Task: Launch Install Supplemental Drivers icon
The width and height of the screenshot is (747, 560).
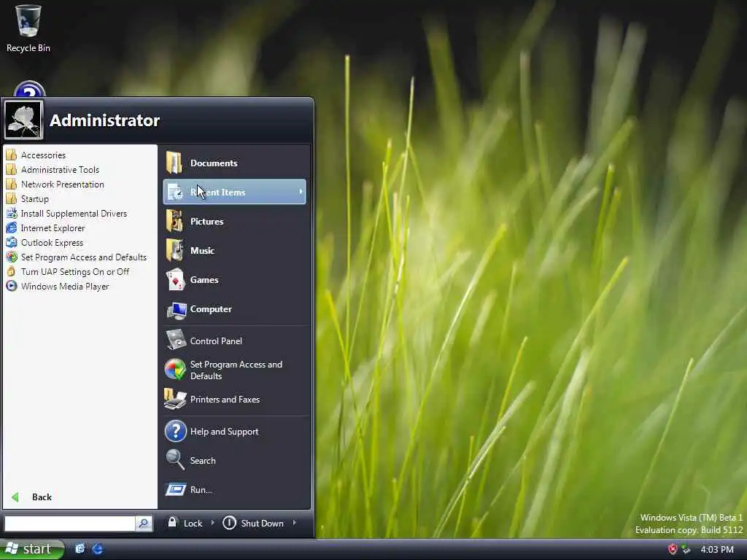Action: 12,214
